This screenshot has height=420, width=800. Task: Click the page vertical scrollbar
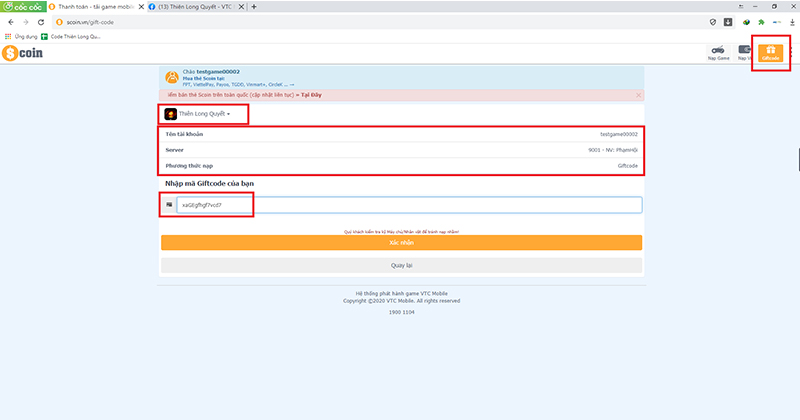pyautogui.click(x=798, y=160)
